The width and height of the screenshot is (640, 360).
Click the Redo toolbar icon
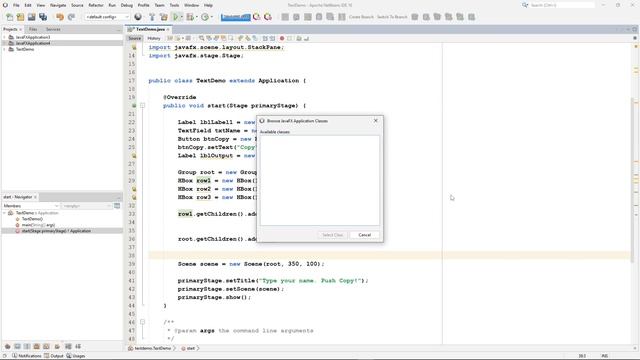pyautogui.click(x=71, y=17)
